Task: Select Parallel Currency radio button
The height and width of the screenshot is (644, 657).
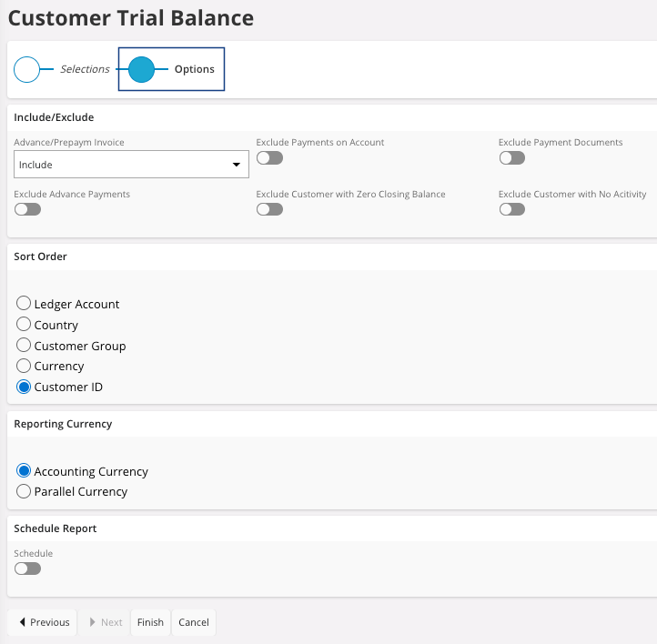Action: tap(25, 491)
